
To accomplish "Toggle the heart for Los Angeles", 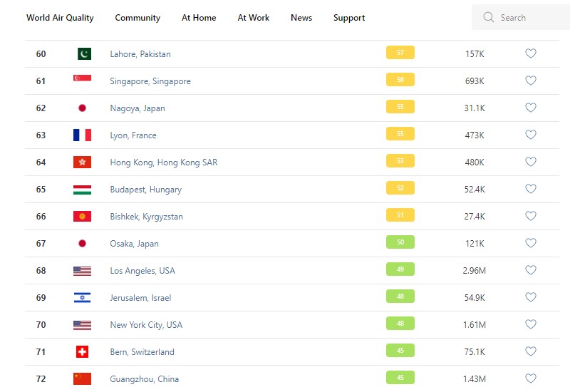I will 530,270.
